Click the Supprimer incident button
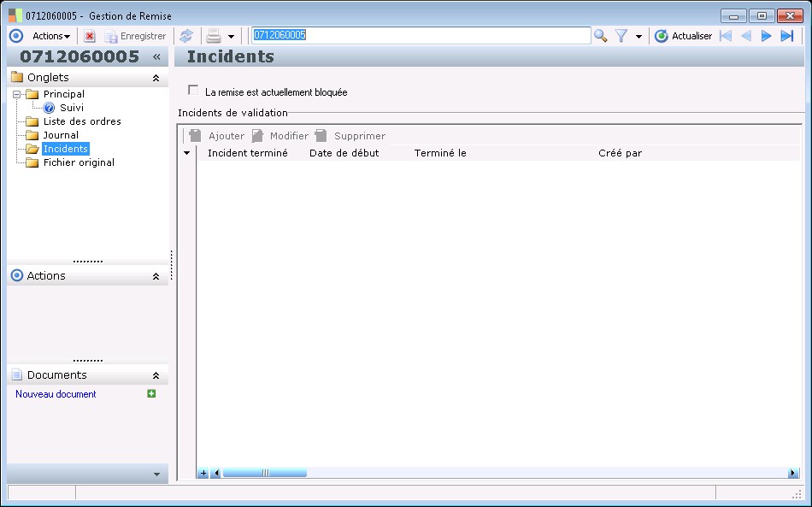812x507 pixels. (x=350, y=136)
